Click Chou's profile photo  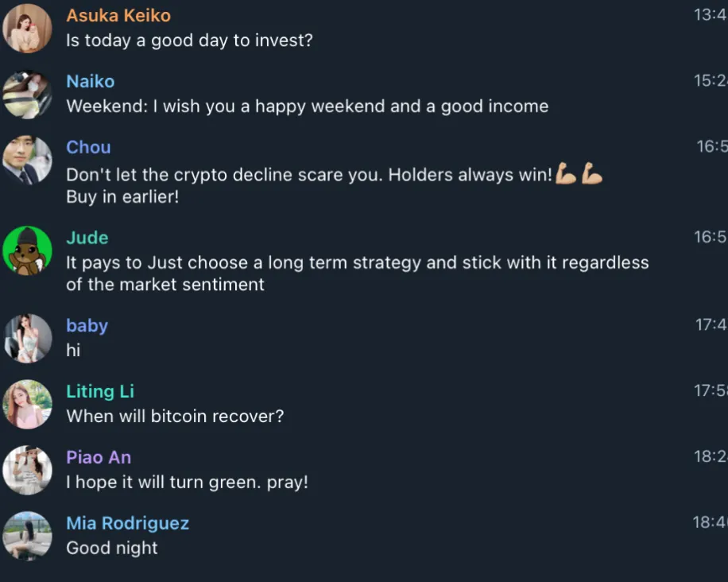27,161
